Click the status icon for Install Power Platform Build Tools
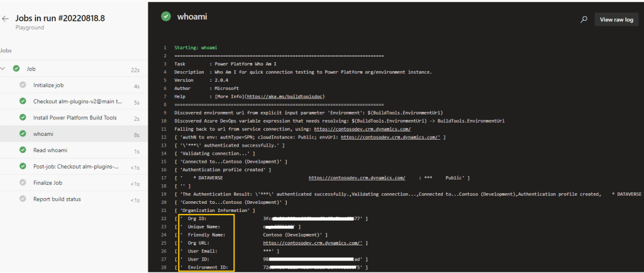Image resolution: width=644 pixels, height=273 pixels. [23, 118]
